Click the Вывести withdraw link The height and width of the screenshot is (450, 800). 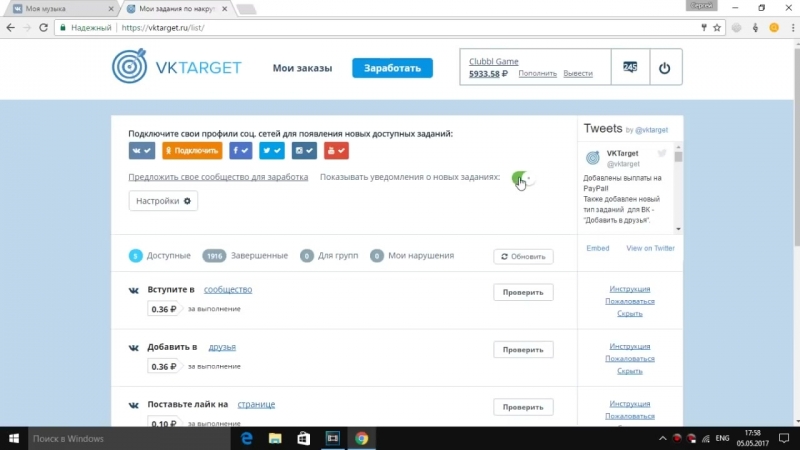point(578,73)
